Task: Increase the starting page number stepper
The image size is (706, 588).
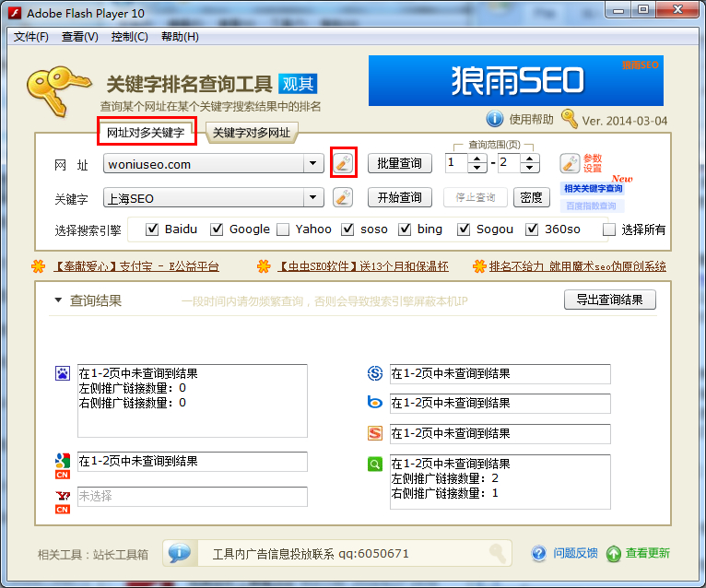Action: coord(477,159)
